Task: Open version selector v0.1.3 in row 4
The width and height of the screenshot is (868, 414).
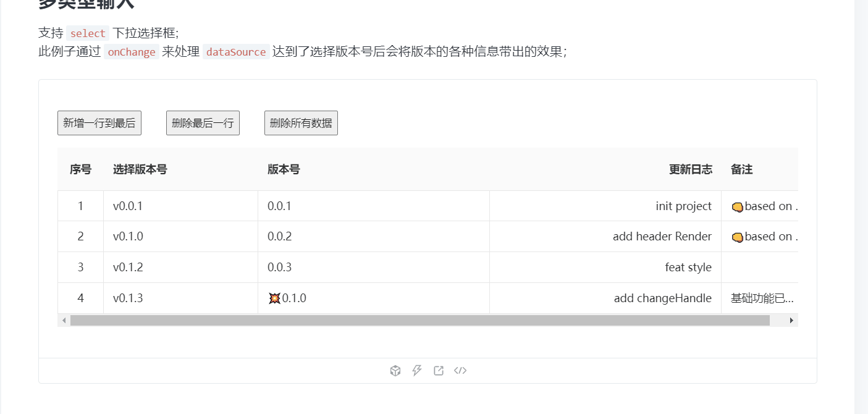Action: (179, 298)
